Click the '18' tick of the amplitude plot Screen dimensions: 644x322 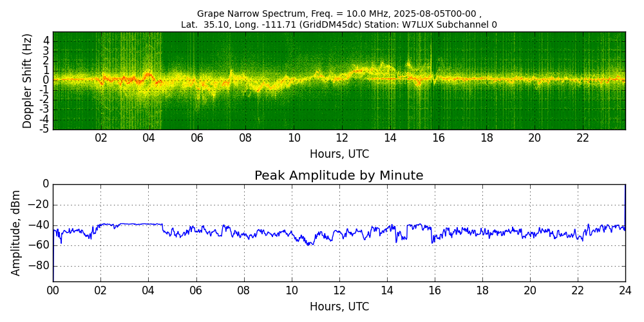click(482, 290)
